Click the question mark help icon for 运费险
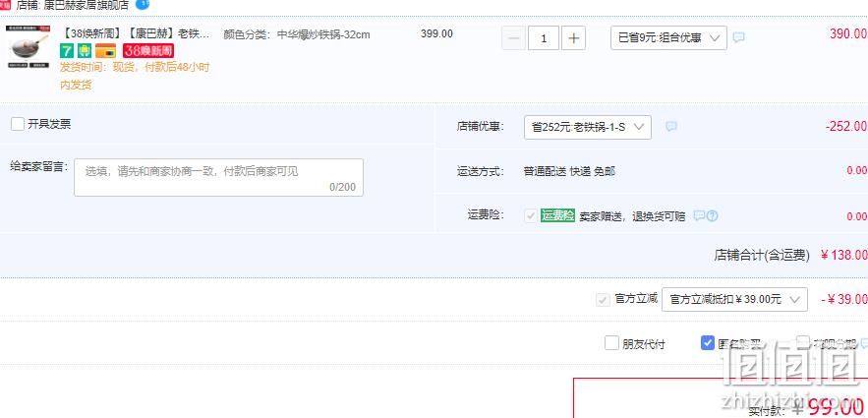Screen dimensions: 868x418 click(x=712, y=216)
